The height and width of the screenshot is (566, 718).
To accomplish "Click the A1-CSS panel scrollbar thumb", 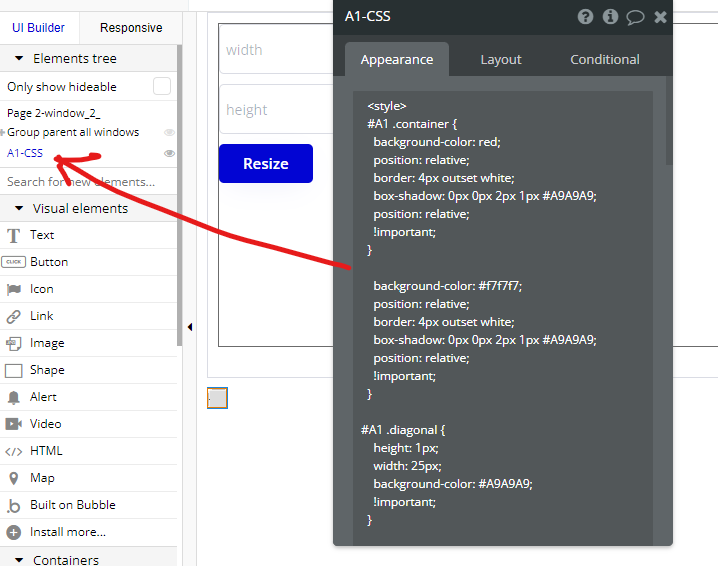I will point(669,121).
